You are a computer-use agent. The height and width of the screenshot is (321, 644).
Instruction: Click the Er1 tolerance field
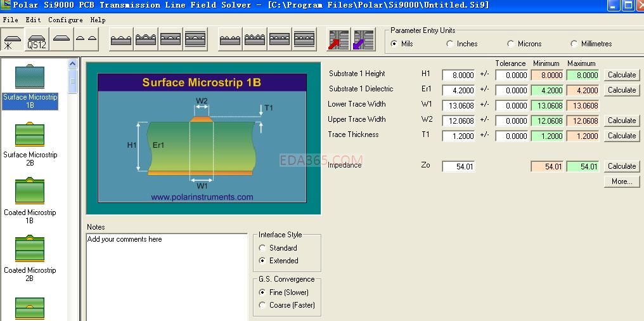pyautogui.click(x=512, y=91)
